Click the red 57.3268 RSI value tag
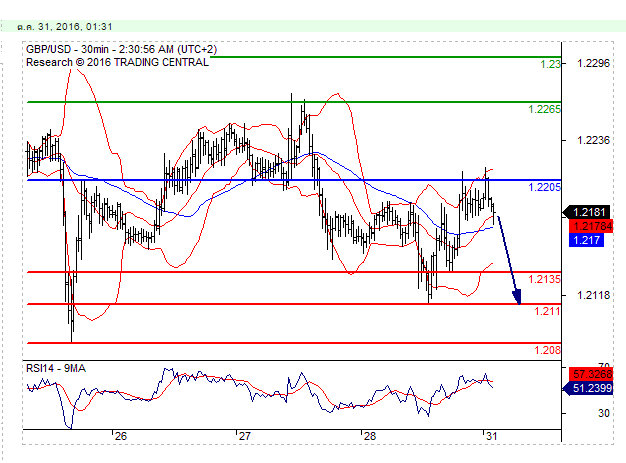 click(x=591, y=374)
